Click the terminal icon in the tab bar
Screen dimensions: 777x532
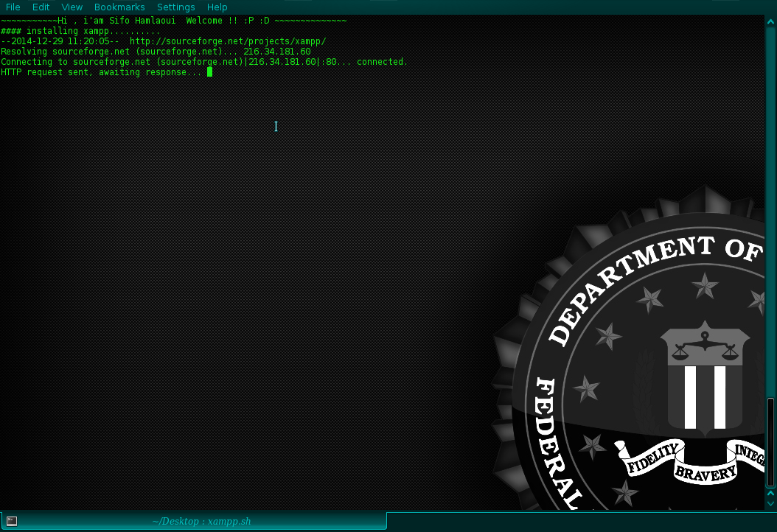tap(11, 521)
